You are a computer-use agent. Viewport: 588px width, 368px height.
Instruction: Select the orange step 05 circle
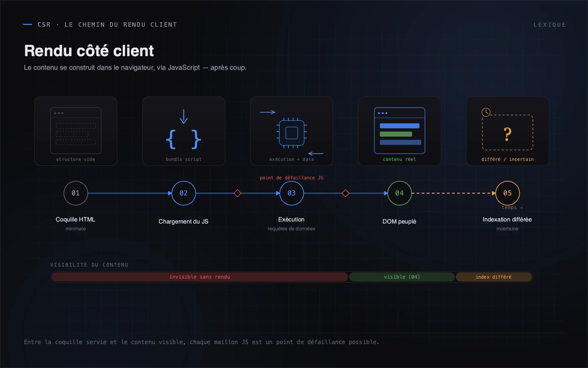point(508,193)
